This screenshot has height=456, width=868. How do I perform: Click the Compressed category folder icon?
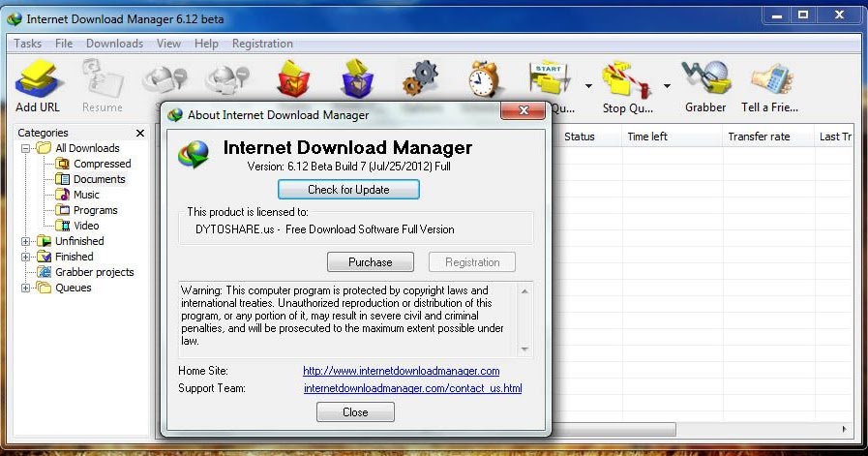tap(63, 164)
